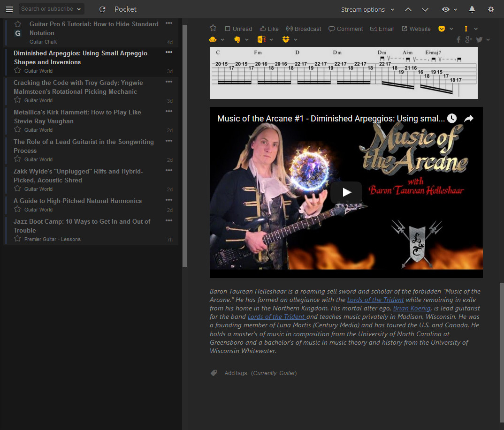Expand the Evernote options arrow
504x430 pixels.
point(246,40)
